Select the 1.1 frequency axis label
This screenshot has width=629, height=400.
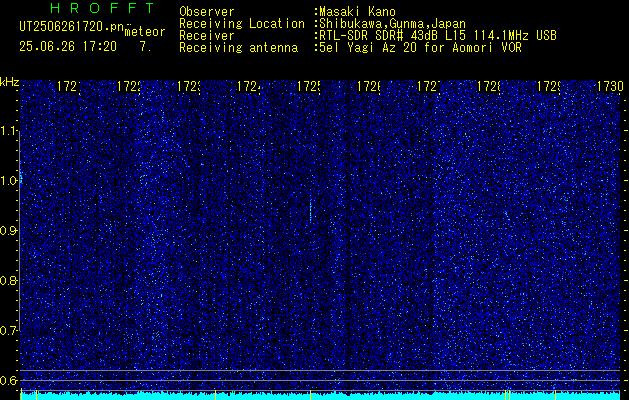[9, 131]
